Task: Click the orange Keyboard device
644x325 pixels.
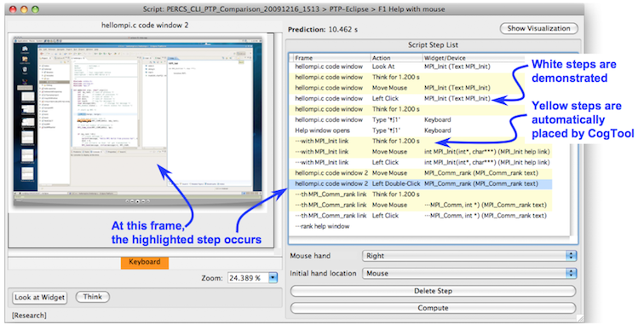Action: (145, 262)
